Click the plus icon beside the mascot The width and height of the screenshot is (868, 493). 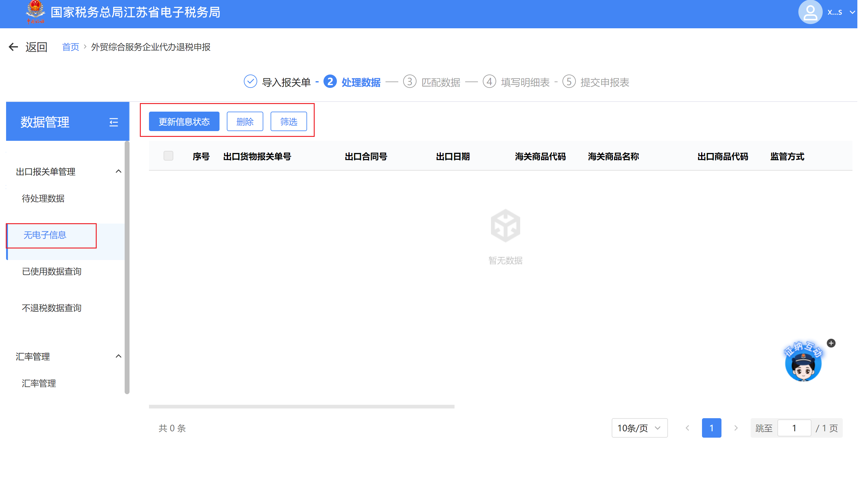(831, 343)
